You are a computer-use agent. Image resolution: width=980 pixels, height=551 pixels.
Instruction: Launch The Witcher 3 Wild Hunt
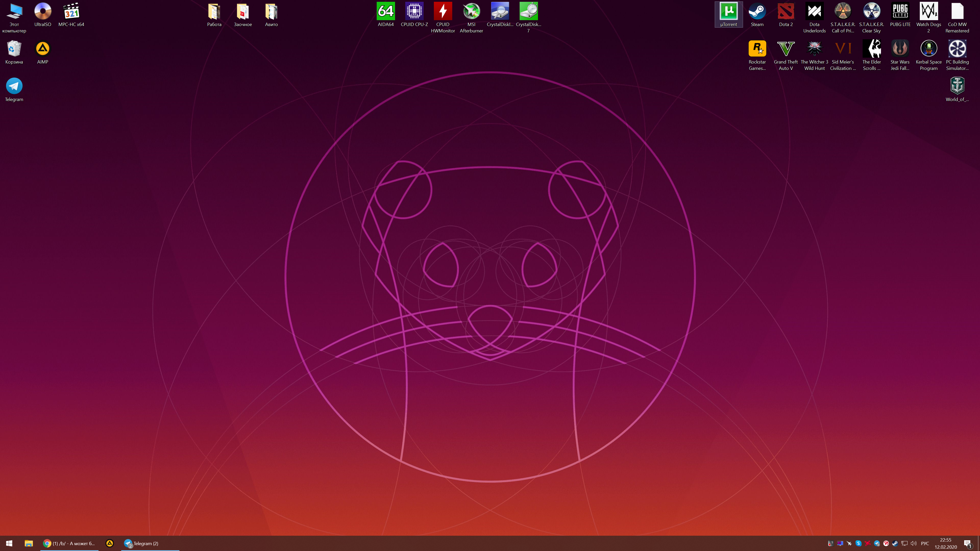(x=814, y=55)
